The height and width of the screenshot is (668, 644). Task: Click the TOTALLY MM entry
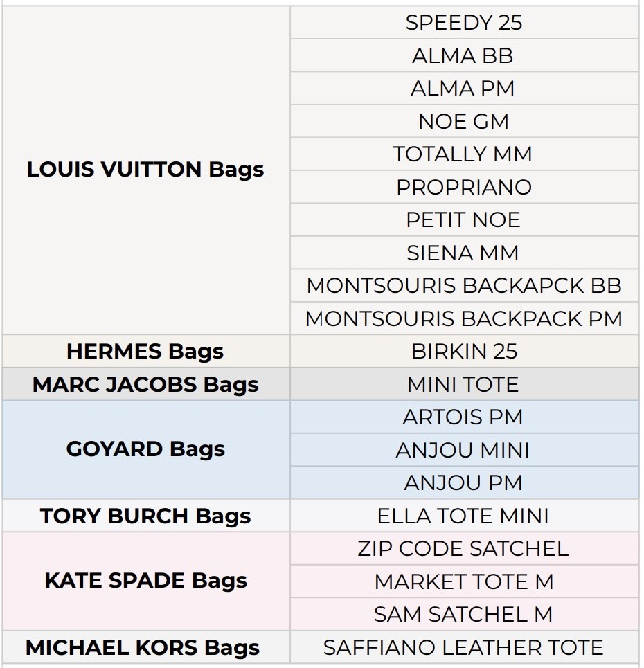tap(463, 154)
